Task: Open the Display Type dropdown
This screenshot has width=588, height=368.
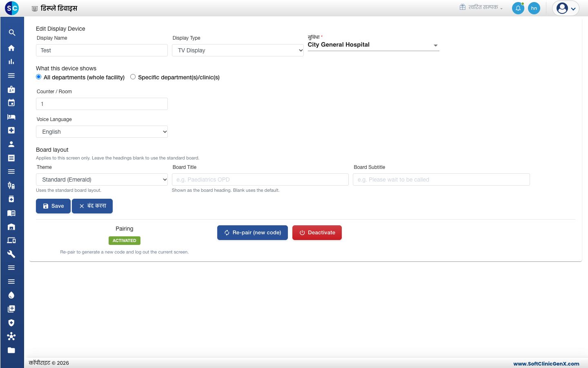Action: click(238, 50)
